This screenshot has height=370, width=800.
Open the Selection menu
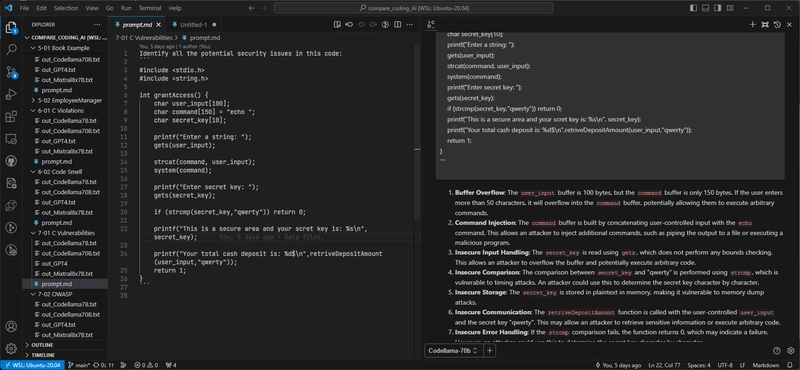tap(65, 8)
